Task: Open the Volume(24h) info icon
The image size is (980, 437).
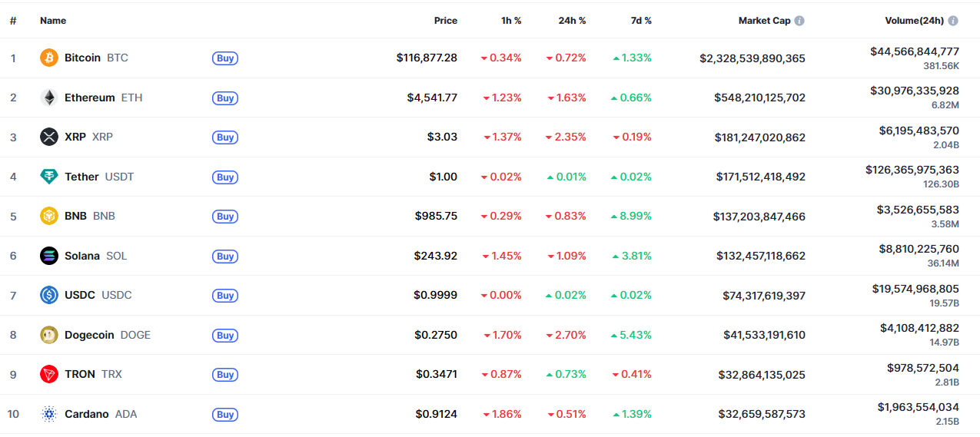Action: point(953,21)
